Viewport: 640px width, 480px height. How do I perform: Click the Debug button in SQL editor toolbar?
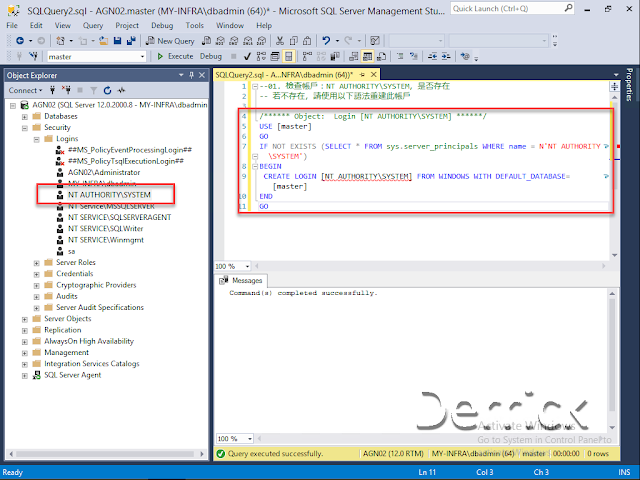coord(211,56)
